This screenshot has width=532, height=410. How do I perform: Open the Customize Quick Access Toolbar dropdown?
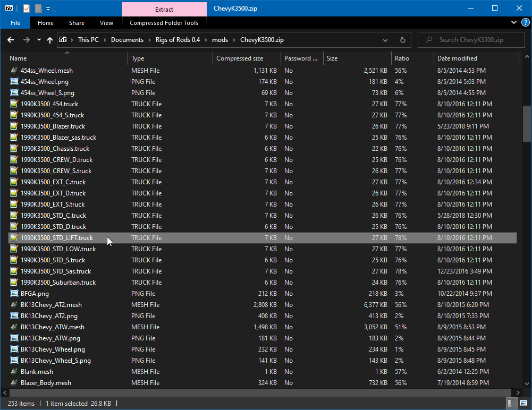48,9
